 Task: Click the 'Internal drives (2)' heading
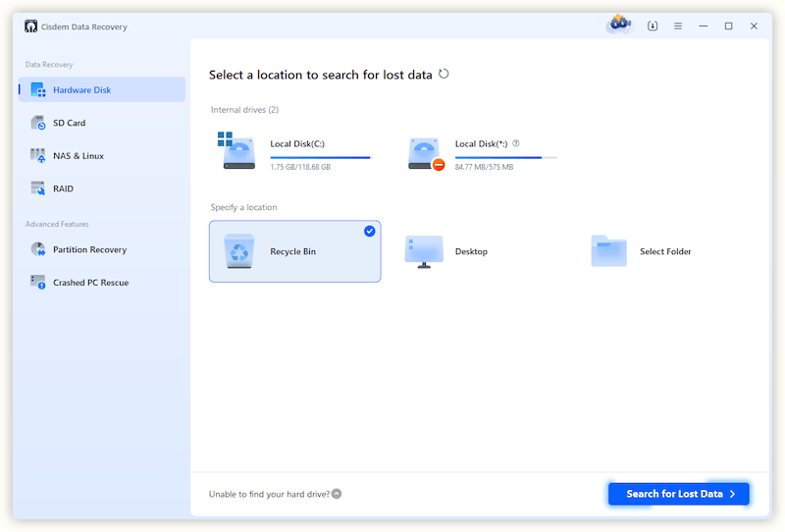[244, 110]
